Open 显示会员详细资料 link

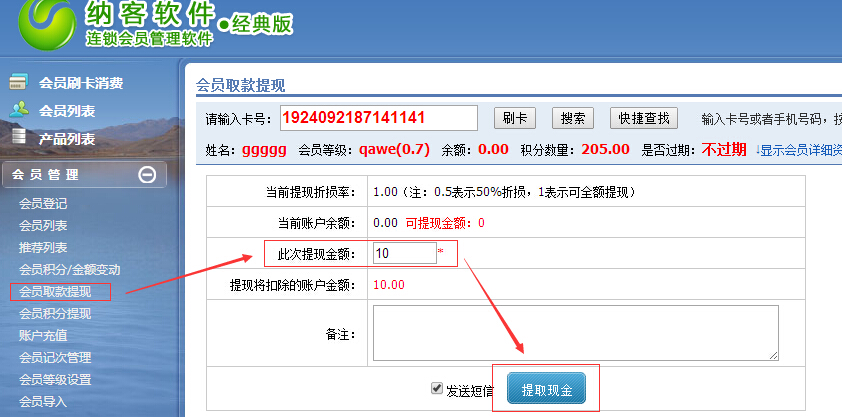(800, 150)
